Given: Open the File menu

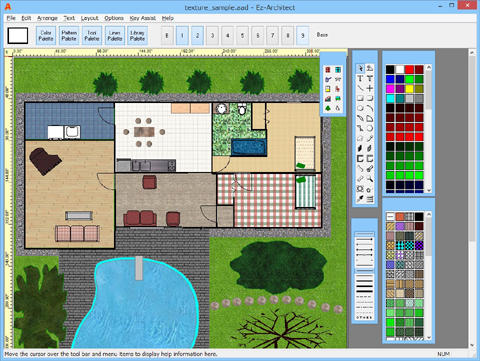Looking at the screenshot, I should (x=11, y=18).
